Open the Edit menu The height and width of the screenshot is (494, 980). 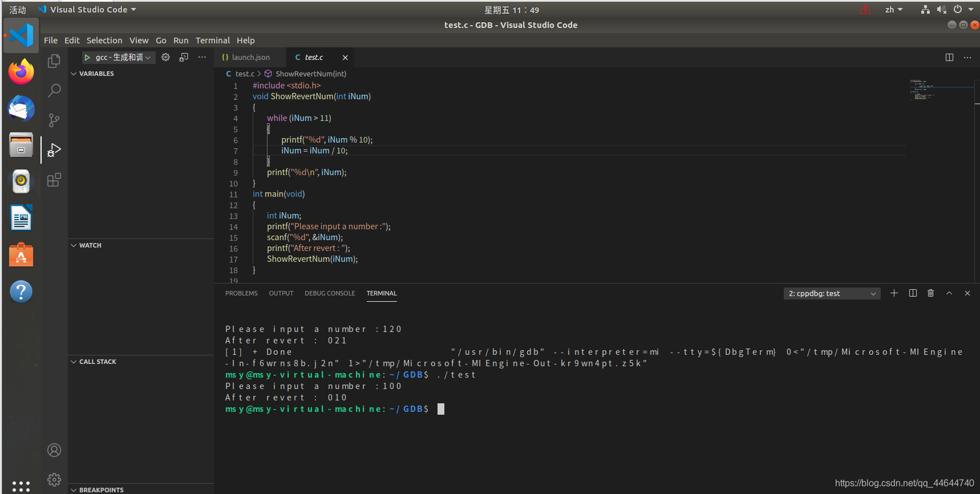click(x=72, y=41)
